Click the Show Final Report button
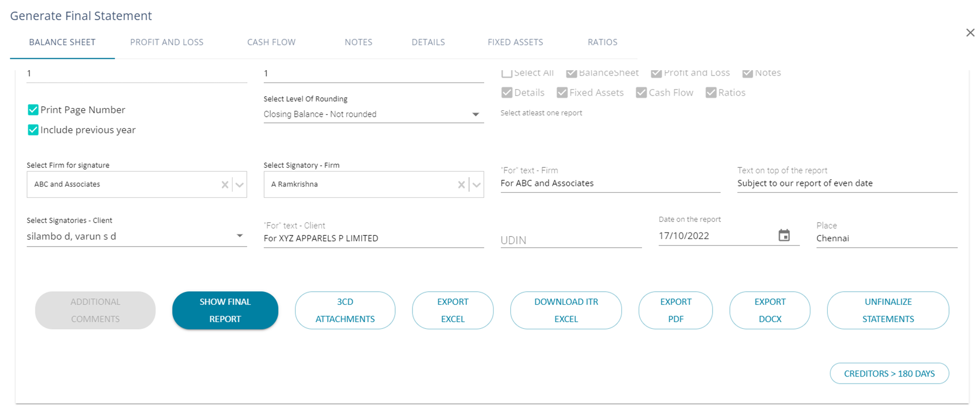980x414 pixels. tap(225, 310)
